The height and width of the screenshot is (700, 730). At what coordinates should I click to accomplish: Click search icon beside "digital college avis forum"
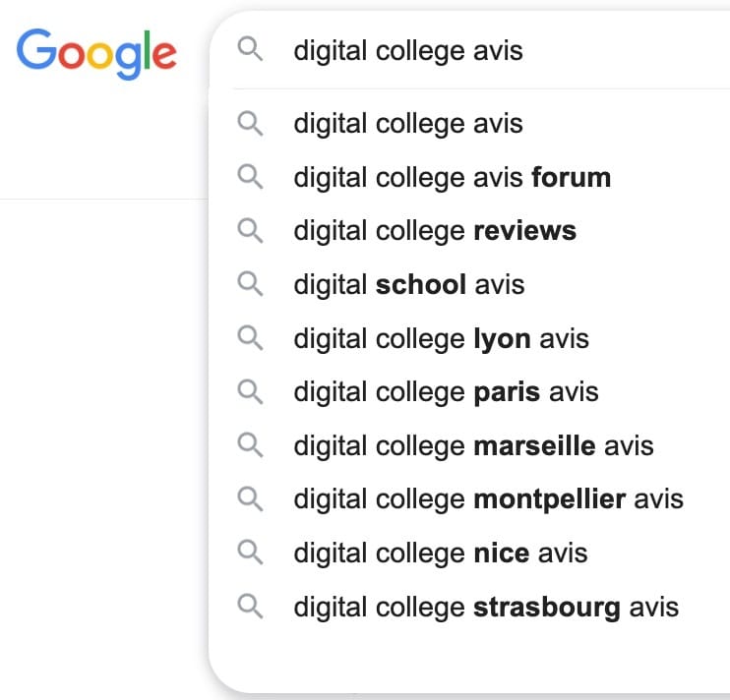click(251, 177)
